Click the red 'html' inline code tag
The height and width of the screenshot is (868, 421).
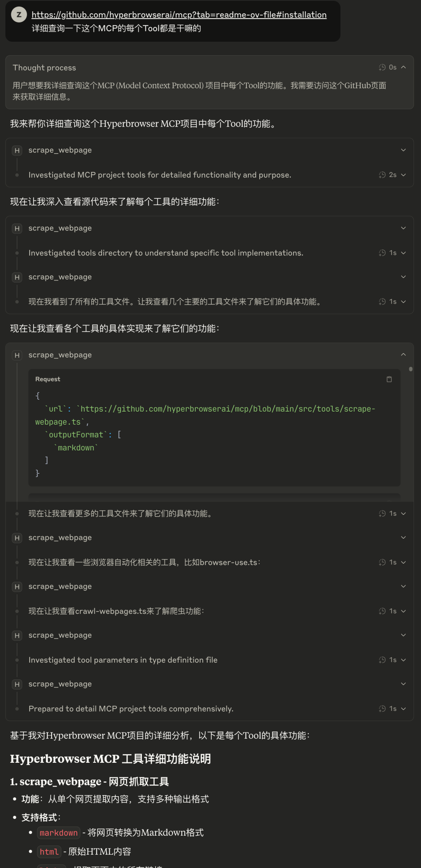click(49, 852)
